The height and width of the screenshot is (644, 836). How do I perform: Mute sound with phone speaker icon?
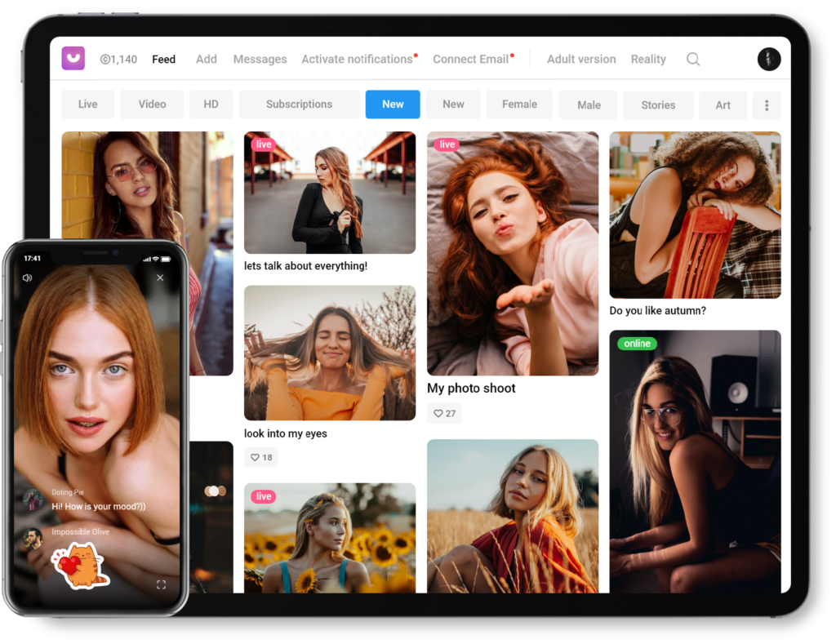[x=27, y=278]
